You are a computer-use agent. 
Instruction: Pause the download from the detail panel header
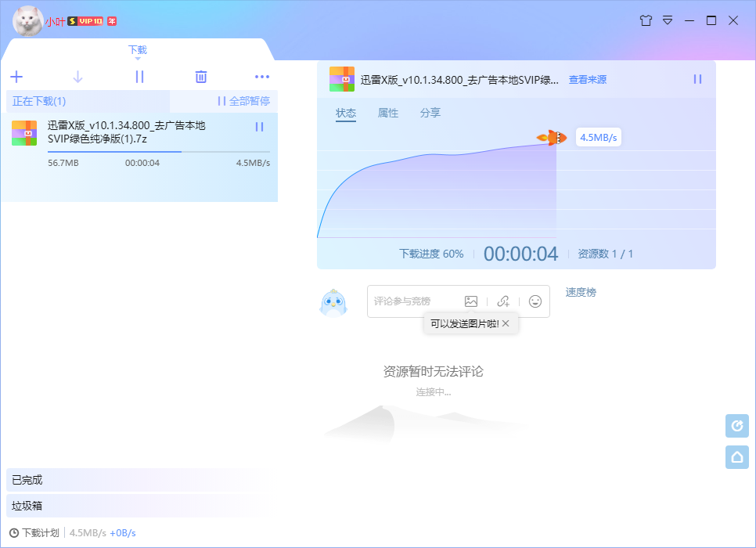click(x=697, y=79)
